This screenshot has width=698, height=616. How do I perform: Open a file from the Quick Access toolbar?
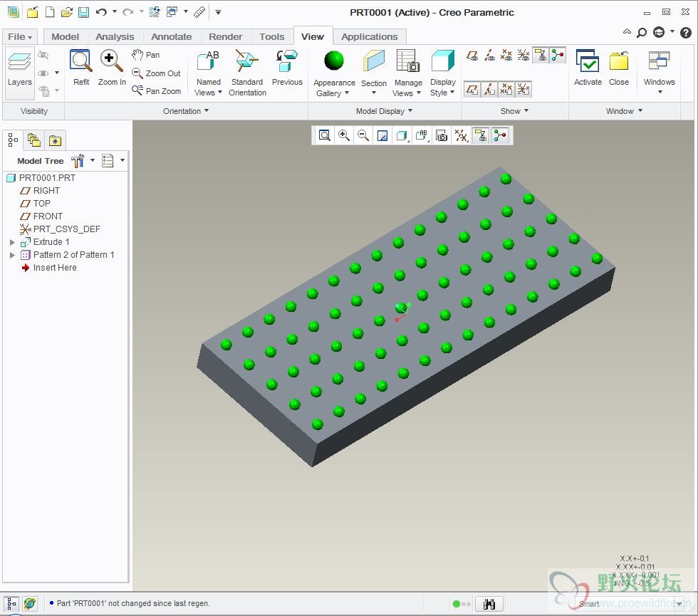coord(67,12)
